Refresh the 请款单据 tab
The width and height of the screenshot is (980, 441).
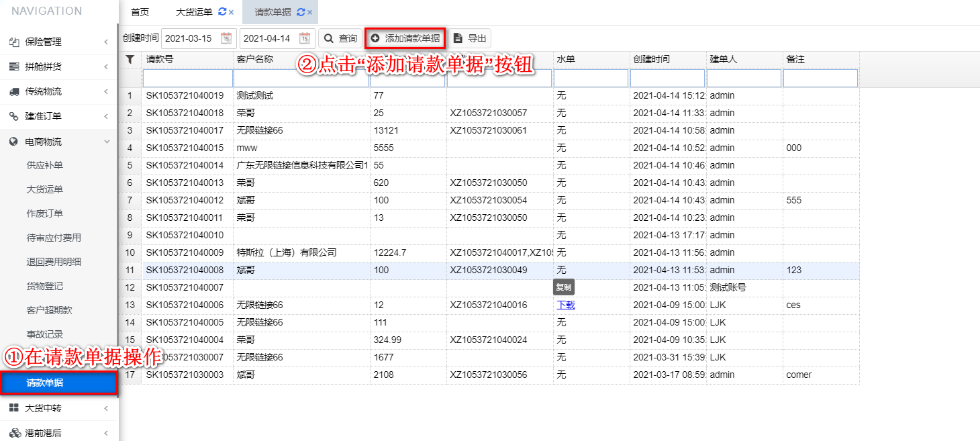click(300, 12)
